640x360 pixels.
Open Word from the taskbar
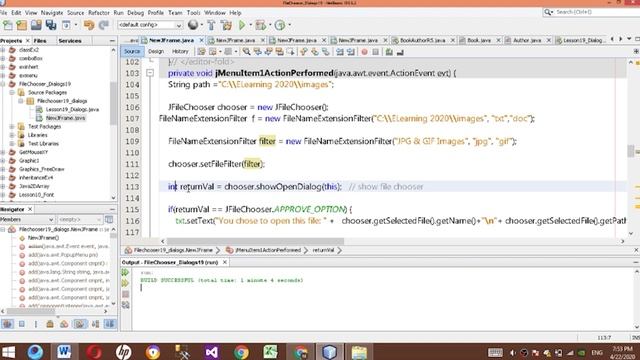[x=64, y=352]
